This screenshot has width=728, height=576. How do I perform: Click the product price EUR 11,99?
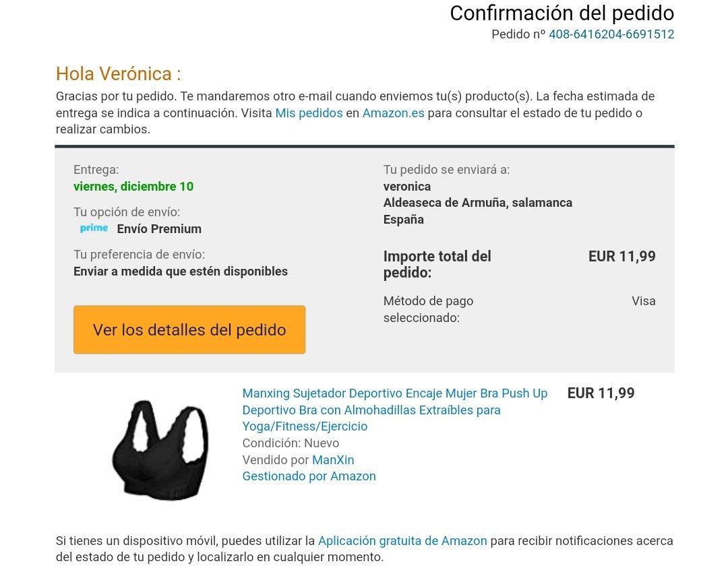coord(601,393)
